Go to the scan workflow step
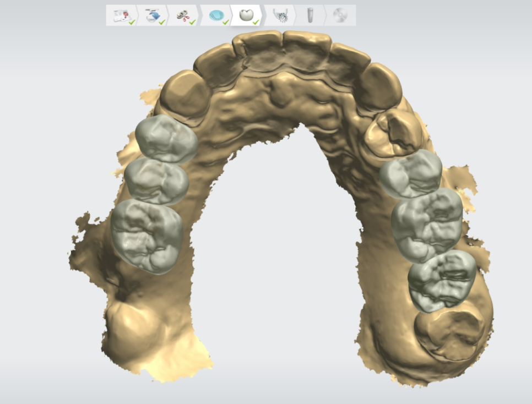Image resolution: width=532 pixels, height=404 pixels. pyautogui.click(x=153, y=15)
